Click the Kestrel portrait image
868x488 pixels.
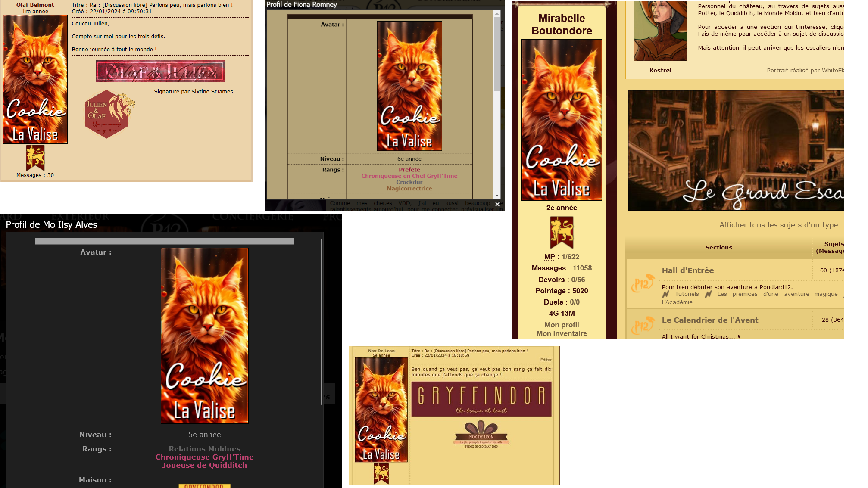pos(660,30)
